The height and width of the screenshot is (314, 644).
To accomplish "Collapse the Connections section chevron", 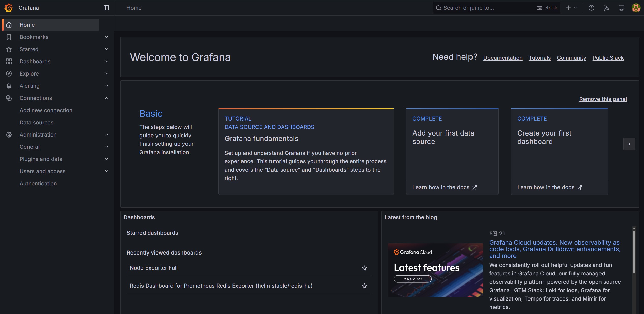I will 107,98.
